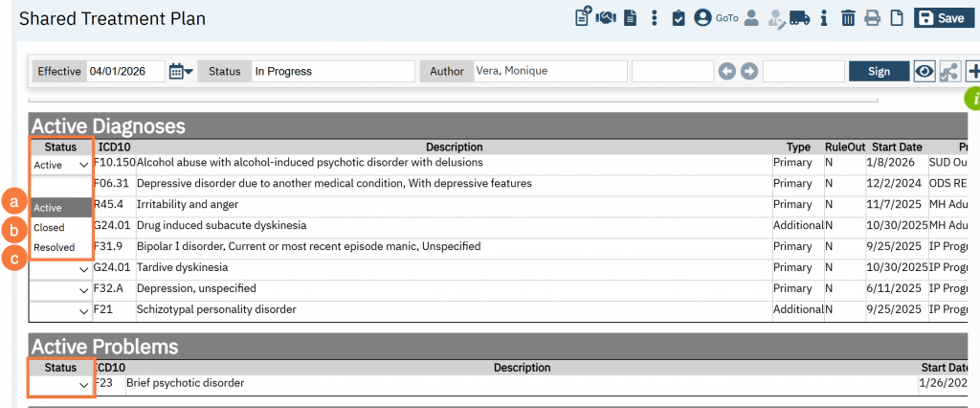980x408 pixels.
Task: Click the right arrow navigation button
Action: tap(749, 71)
